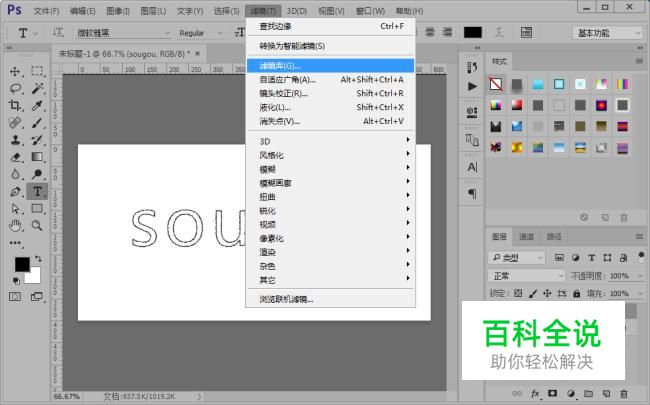Open the 图层(L) menu
Viewport: 650px width, 405px height.
153,11
